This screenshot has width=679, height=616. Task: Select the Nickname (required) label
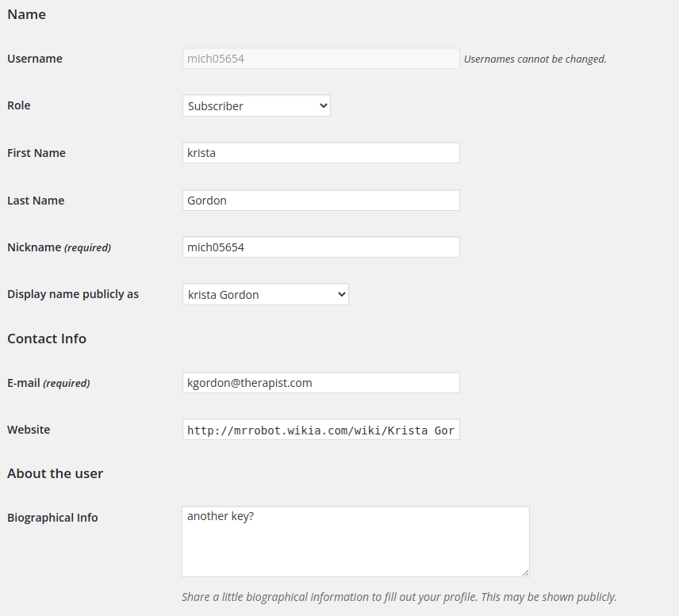59,247
